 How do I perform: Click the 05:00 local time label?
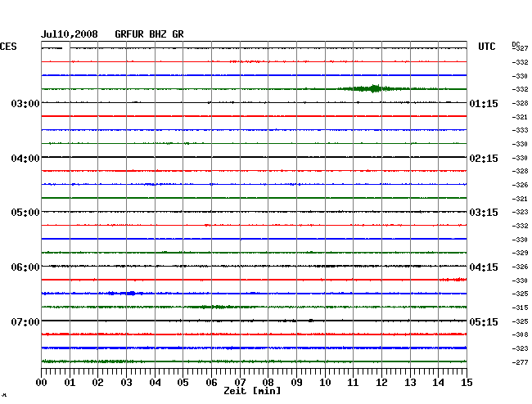point(25,213)
